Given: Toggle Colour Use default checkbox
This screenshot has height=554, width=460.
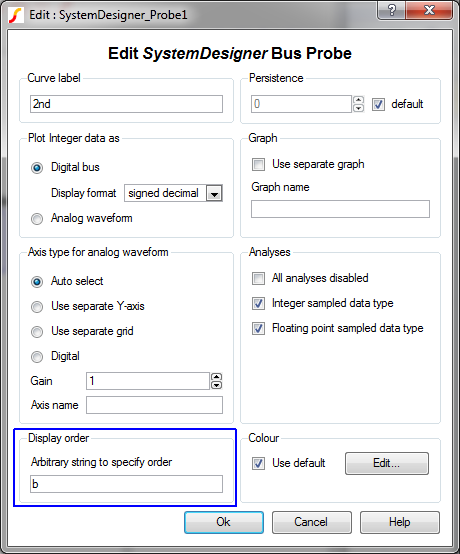Looking at the screenshot, I should coord(258,464).
